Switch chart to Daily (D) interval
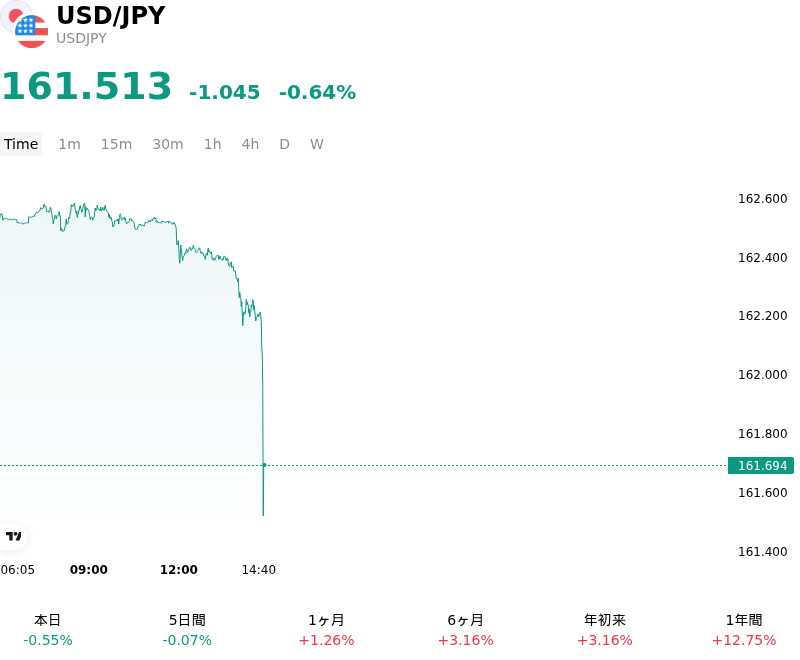 (x=284, y=144)
